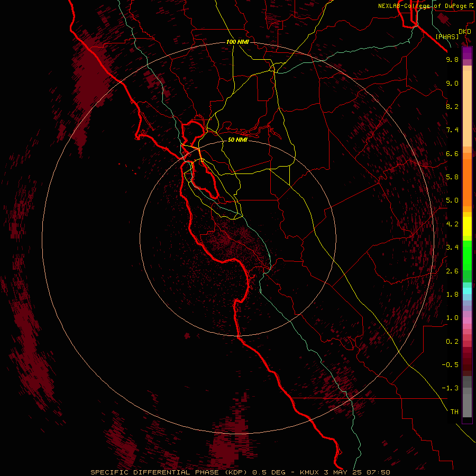This screenshot has width=476, height=476.
Task: Select the bright green color bar segment
Action: point(467,255)
